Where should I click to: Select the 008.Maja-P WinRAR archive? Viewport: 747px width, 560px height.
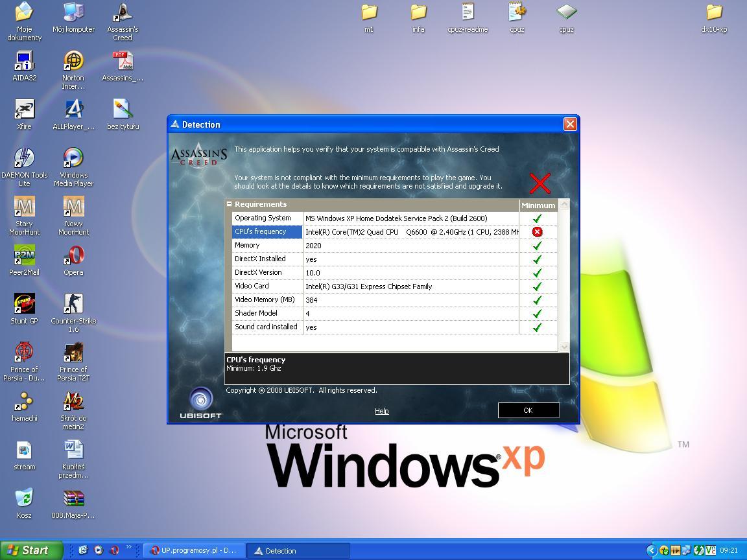coord(73,504)
